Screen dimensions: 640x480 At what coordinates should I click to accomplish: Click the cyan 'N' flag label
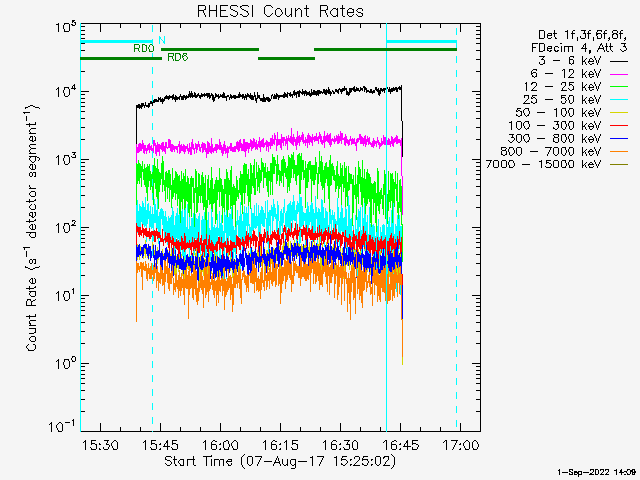162,40
